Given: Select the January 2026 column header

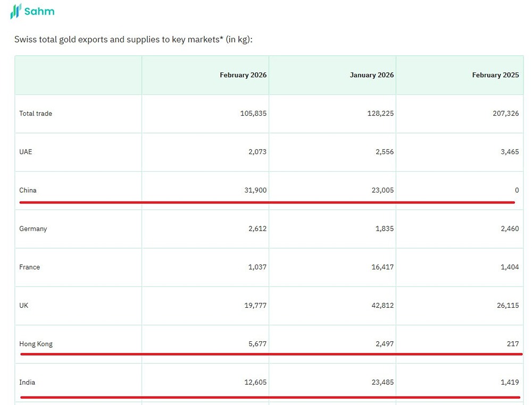Looking at the screenshot, I should [x=371, y=75].
